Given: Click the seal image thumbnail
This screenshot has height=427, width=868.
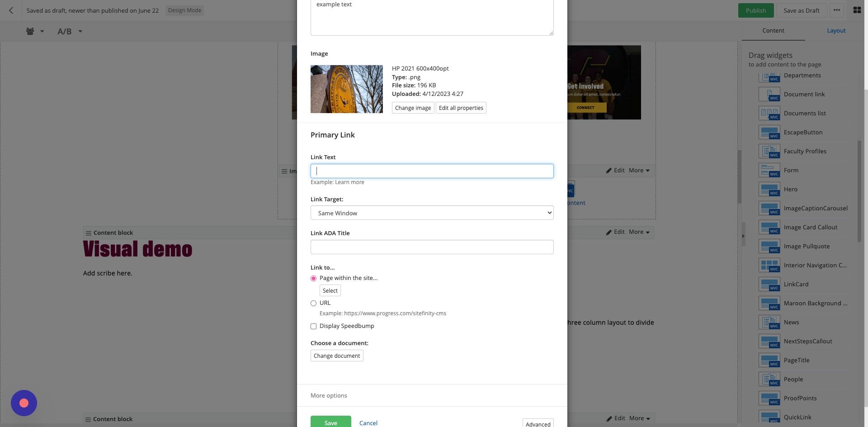Looking at the screenshot, I should point(346,89).
